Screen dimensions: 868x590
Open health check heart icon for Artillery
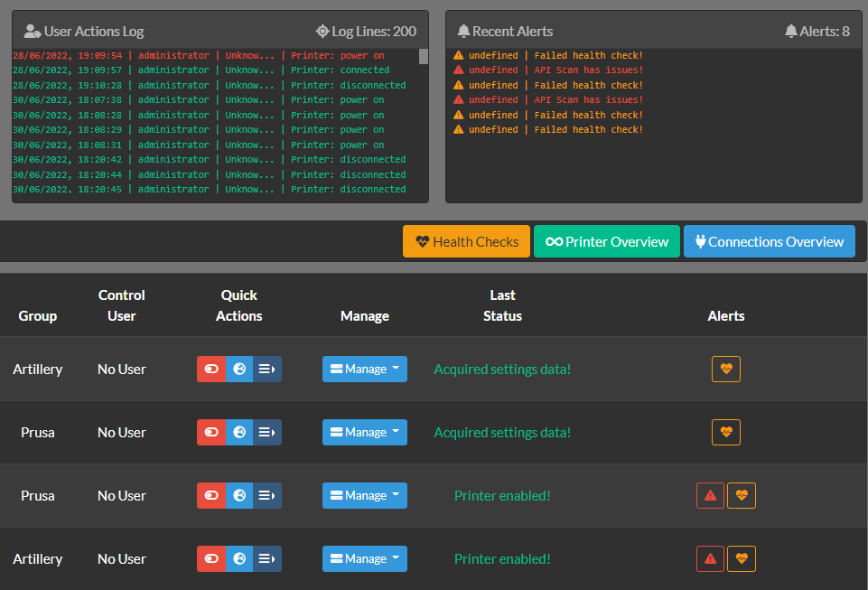726,369
